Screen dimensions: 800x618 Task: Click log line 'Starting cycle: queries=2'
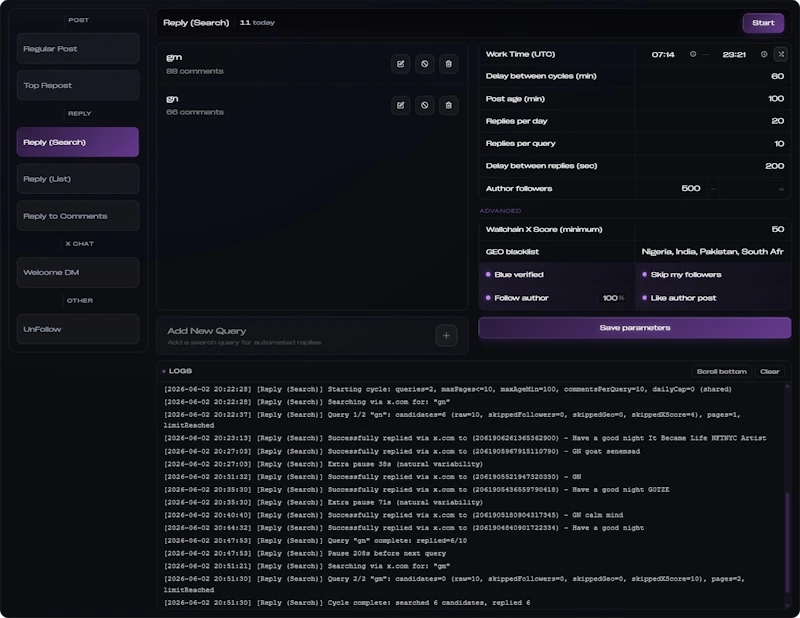447,389
